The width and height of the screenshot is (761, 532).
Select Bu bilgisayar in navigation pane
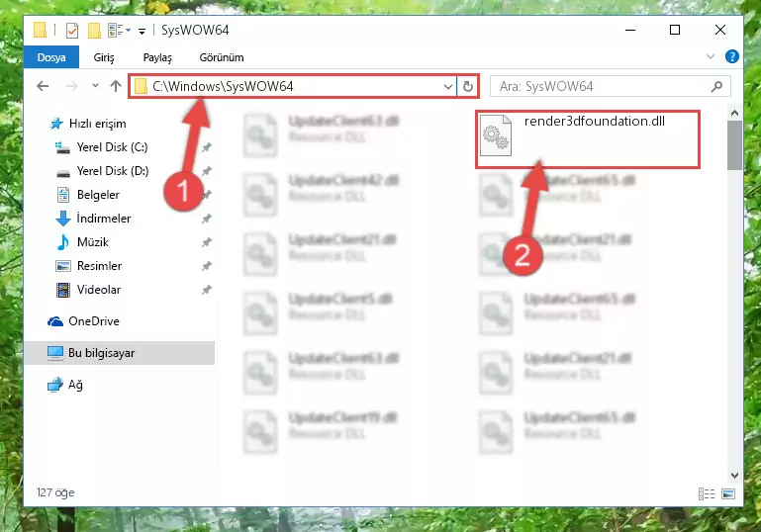point(120,353)
